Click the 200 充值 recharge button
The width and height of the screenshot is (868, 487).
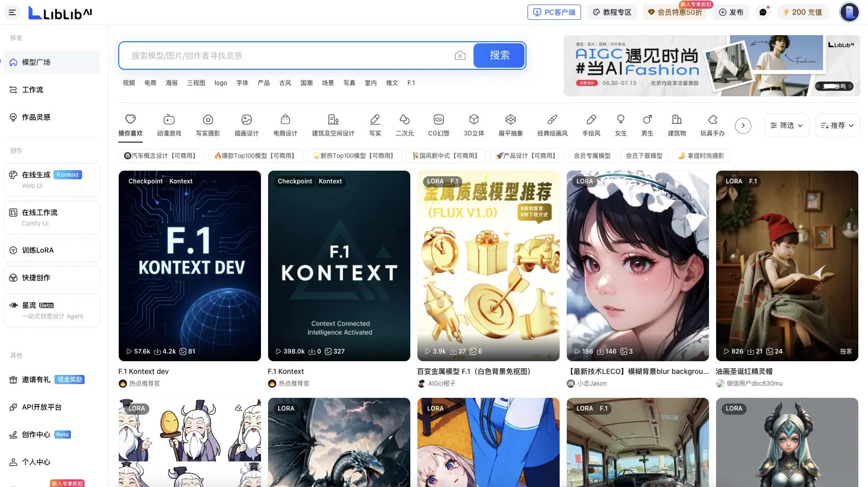(803, 12)
